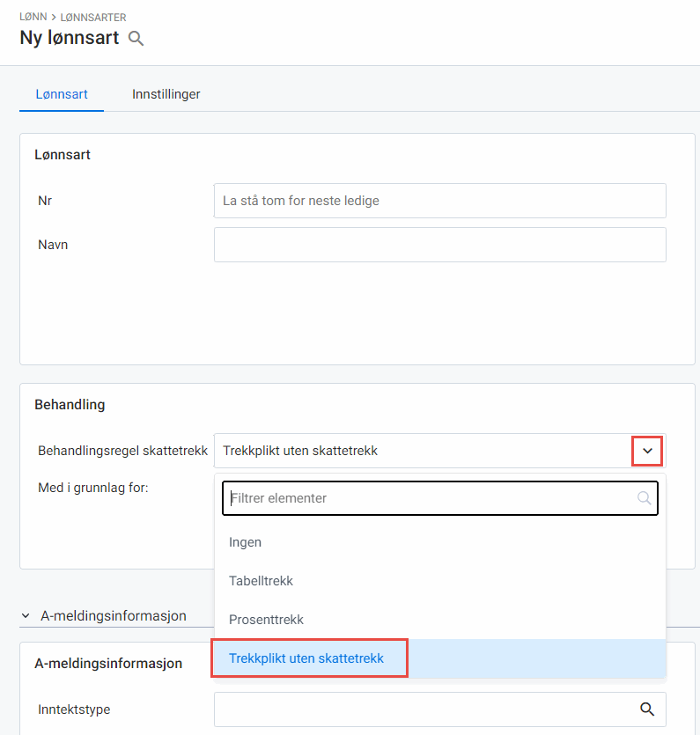This screenshot has height=735, width=700.
Task: Click the magnifier icon in the filter box
Action: coord(645,498)
